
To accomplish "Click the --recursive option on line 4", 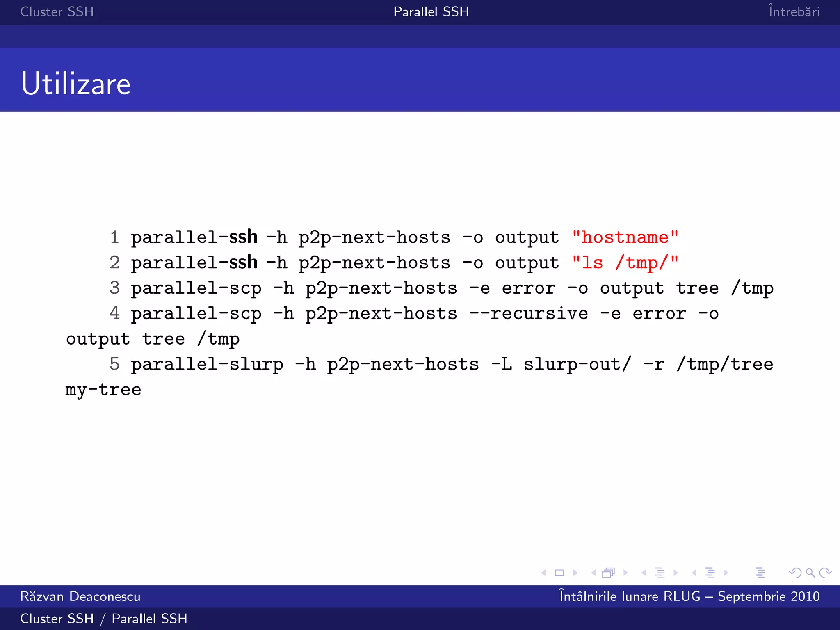I will tap(529, 313).
